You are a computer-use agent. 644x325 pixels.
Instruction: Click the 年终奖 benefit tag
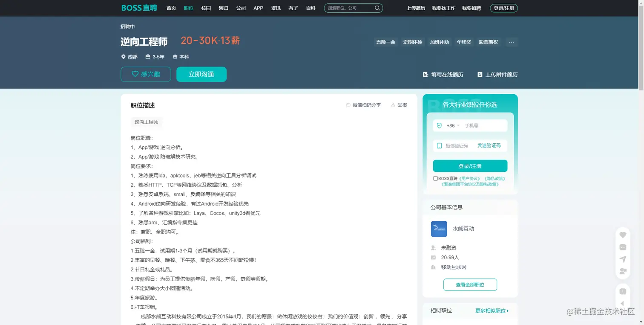pos(464,42)
